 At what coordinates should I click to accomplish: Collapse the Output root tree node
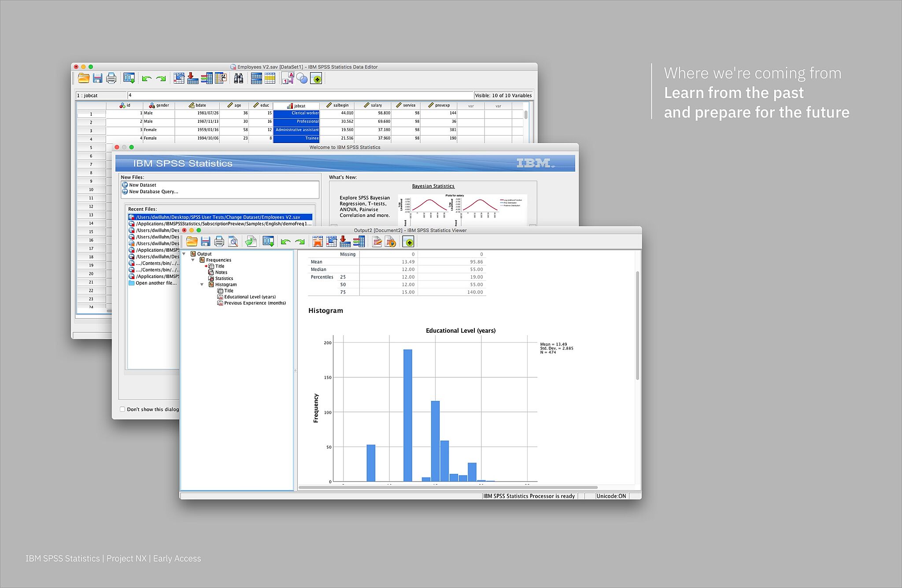coord(184,254)
